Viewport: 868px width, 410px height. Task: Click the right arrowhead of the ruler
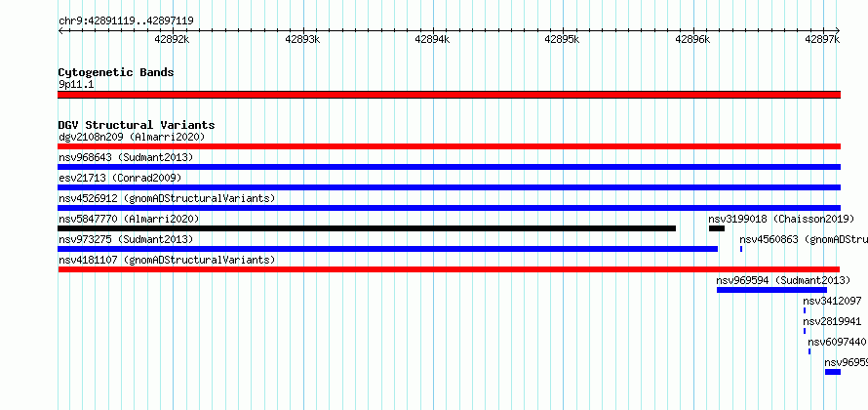(838, 31)
